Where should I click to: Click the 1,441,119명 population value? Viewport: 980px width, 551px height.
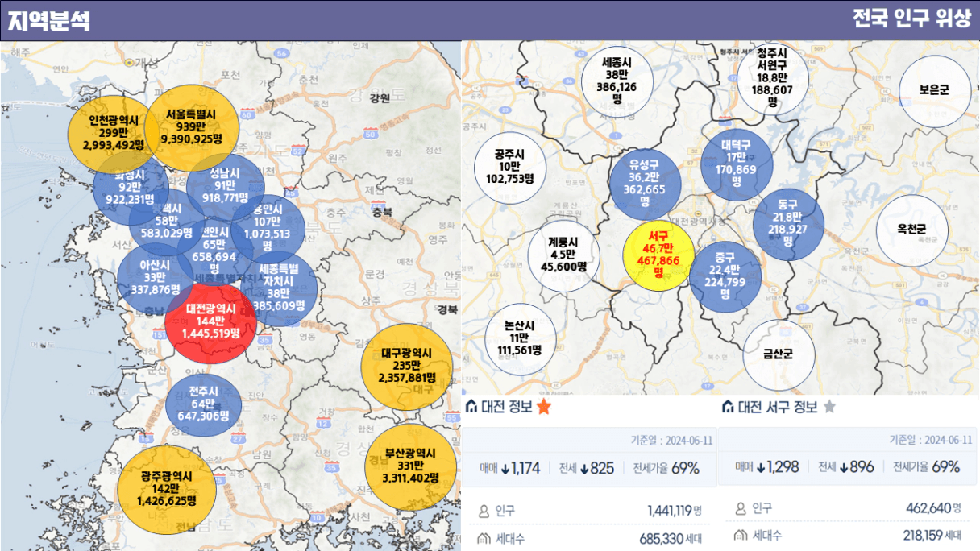tap(675, 511)
